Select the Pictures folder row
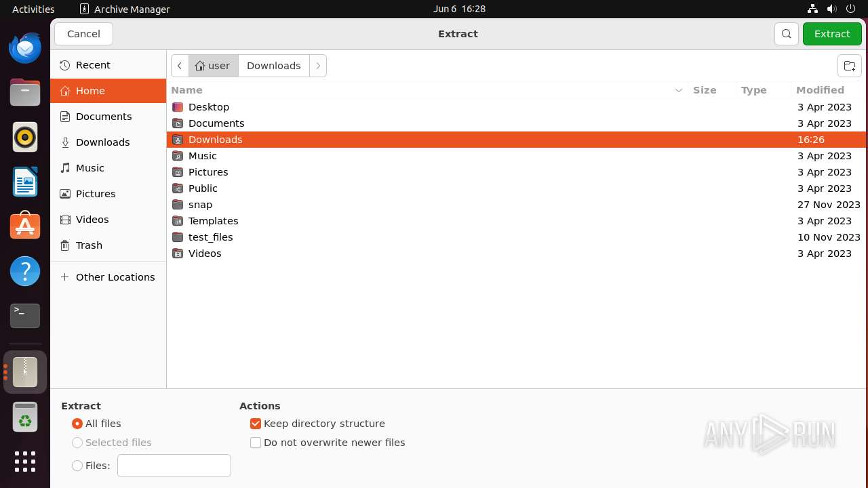Screen dimensions: 868x488 (x=516, y=172)
